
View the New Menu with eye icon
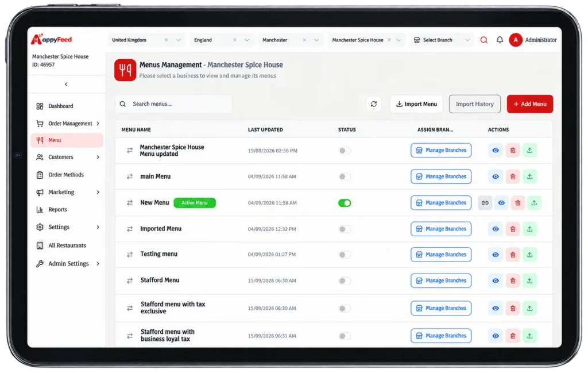(501, 203)
